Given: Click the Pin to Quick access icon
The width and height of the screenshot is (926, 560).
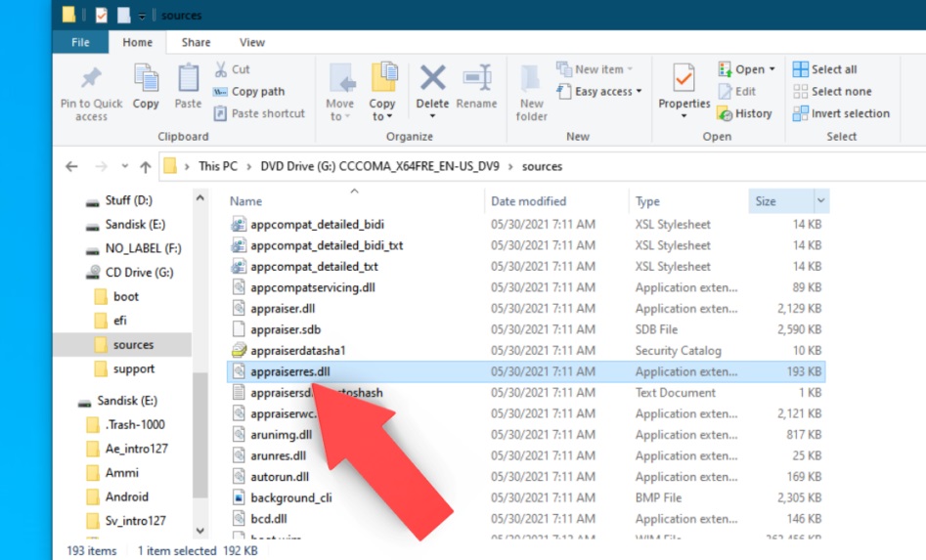Looking at the screenshot, I should (91, 79).
